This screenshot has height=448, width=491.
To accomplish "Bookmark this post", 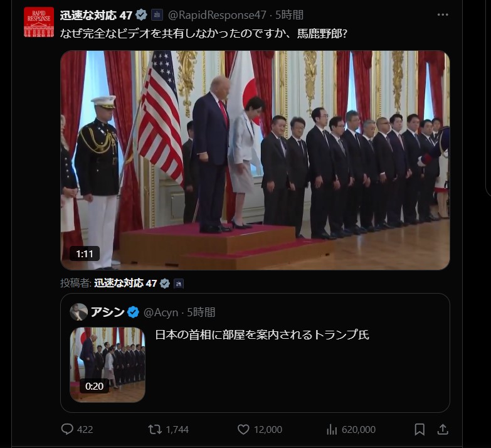I will 420,429.
